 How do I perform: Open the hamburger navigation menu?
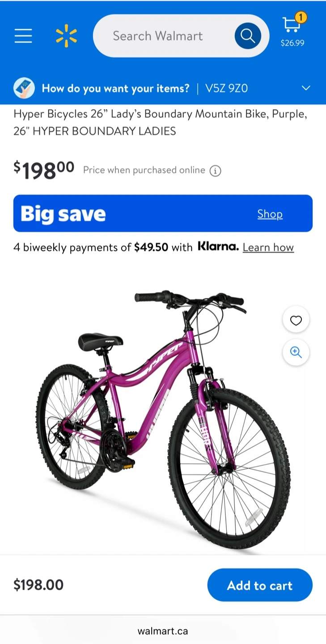point(23,36)
